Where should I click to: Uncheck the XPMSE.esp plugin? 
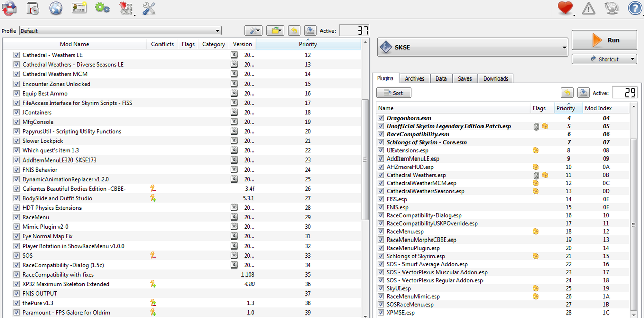coord(381,312)
